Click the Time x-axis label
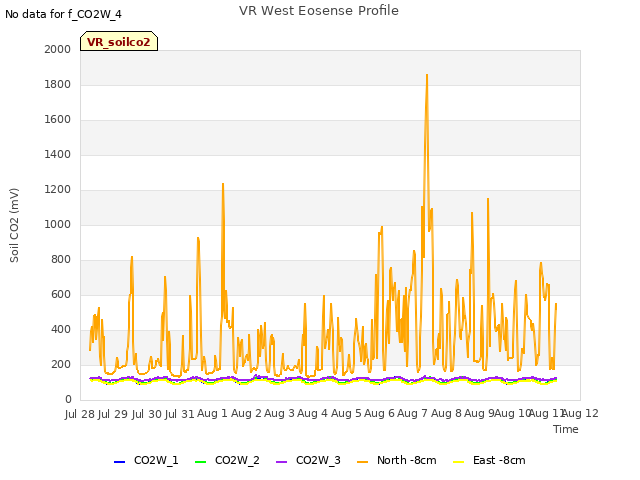 pyautogui.click(x=566, y=429)
